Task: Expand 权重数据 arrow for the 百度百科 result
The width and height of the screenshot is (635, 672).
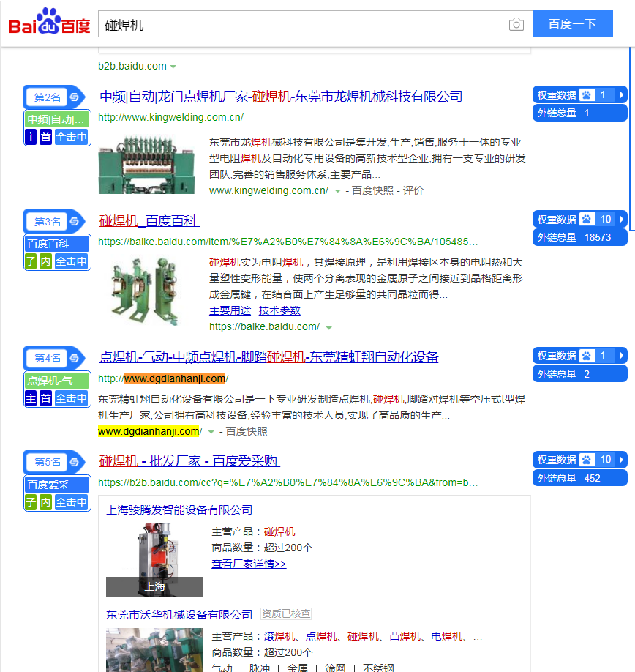Action: point(621,219)
